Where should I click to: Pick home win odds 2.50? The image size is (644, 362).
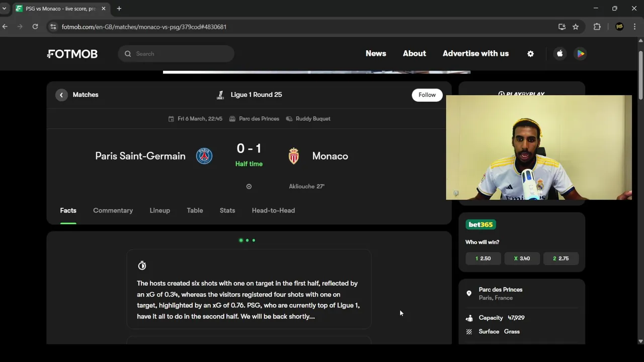click(483, 258)
